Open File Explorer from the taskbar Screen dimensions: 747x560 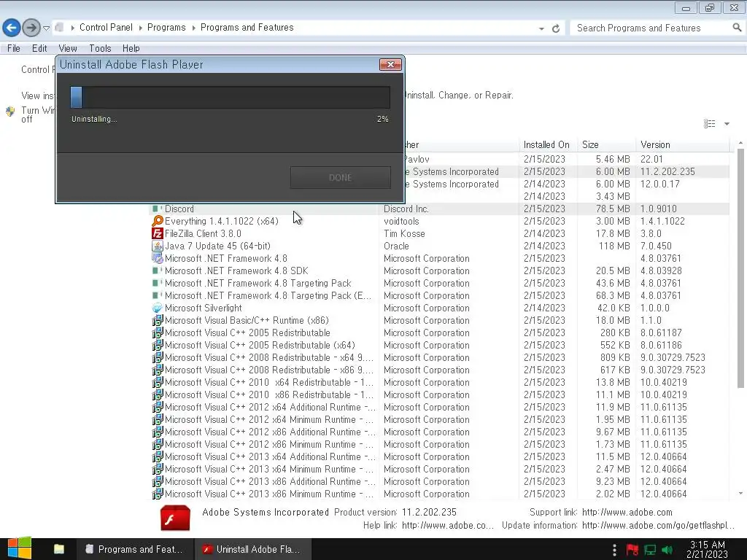(58, 549)
